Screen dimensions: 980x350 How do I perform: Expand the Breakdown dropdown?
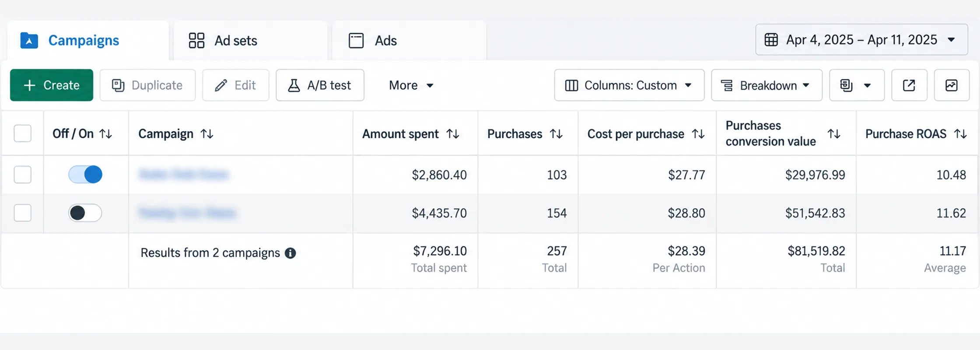point(766,85)
